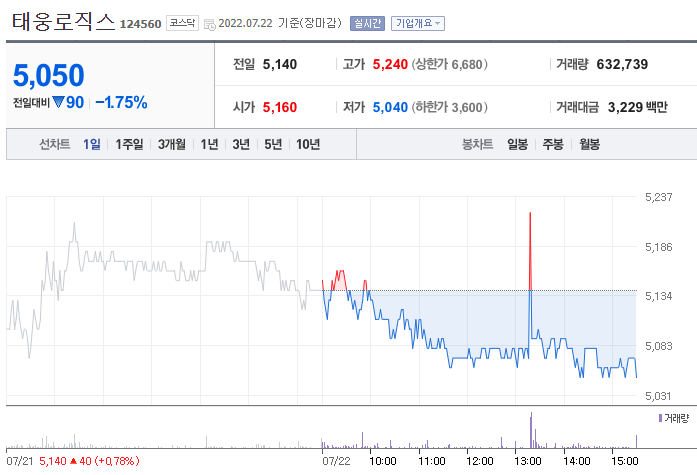
Task: Click the 저가 value 5,040
Action: click(390, 107)
